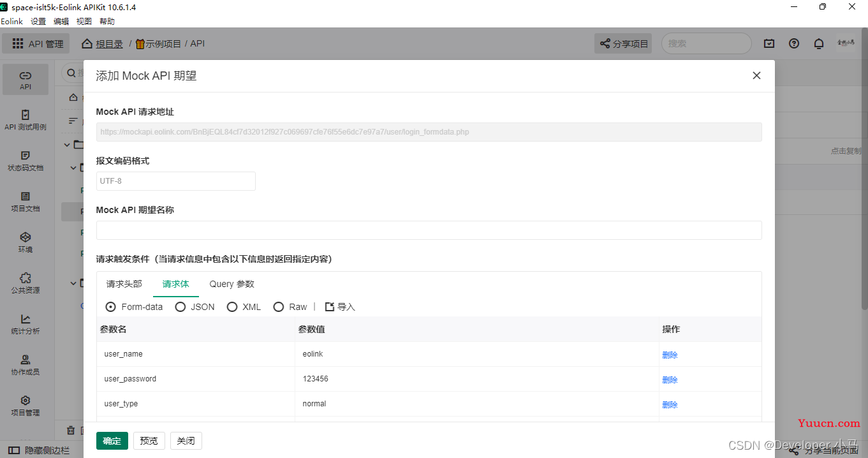Viewport: 868px width, 458px height.
Task: Click 删除 link for user_name row
Action: (670, 355)
